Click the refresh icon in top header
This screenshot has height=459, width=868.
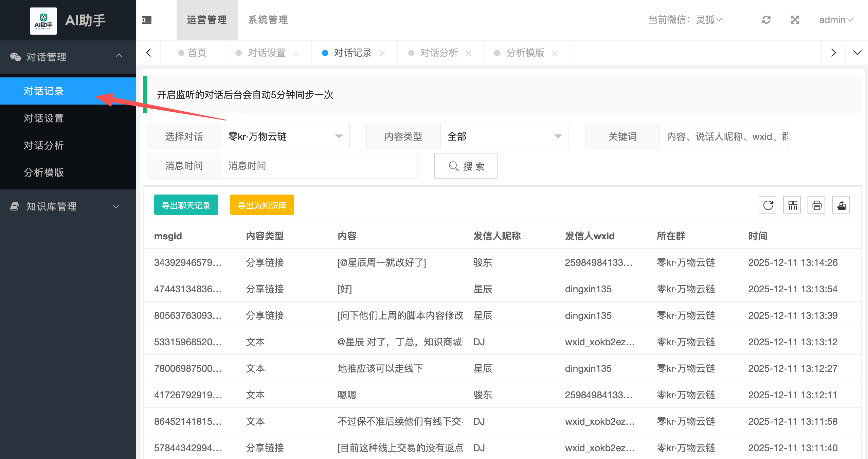pyautogui.click(x=766, y=20)
